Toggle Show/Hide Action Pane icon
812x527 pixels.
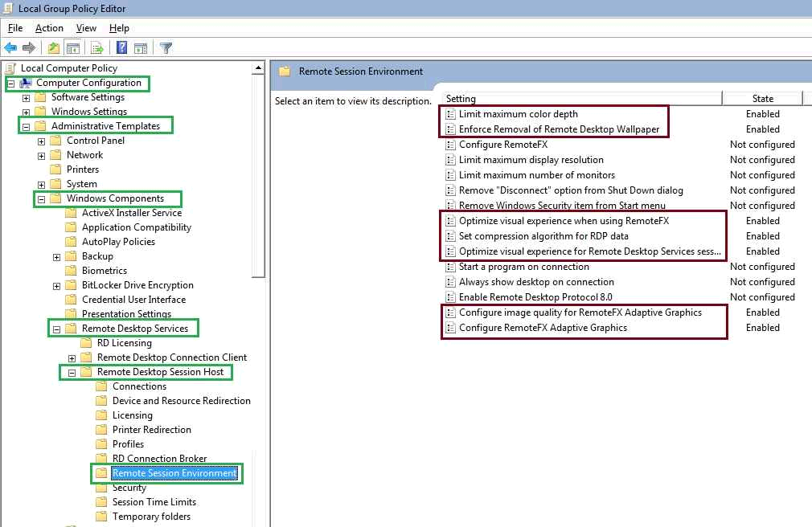pos(141,48)
